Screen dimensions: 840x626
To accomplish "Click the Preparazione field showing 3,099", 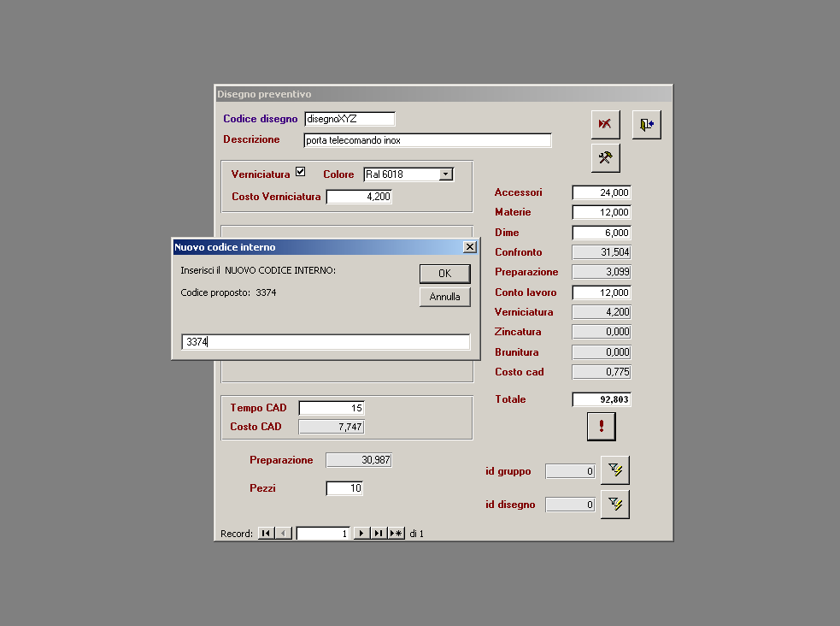I will point(602,272).
